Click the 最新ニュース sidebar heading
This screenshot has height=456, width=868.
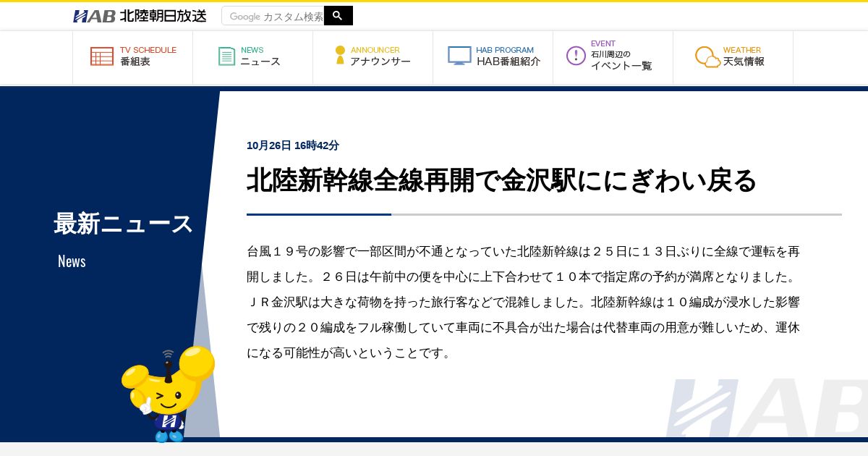point(124,224)
